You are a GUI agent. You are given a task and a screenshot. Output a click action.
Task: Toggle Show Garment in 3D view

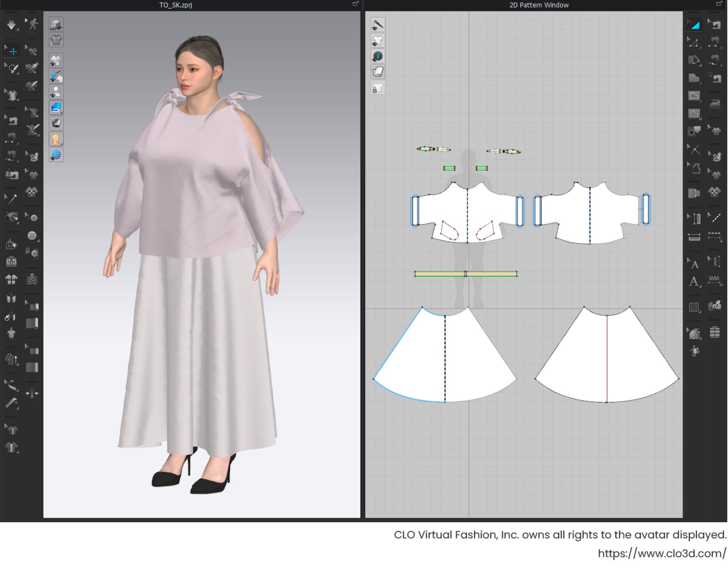(56, 61)
